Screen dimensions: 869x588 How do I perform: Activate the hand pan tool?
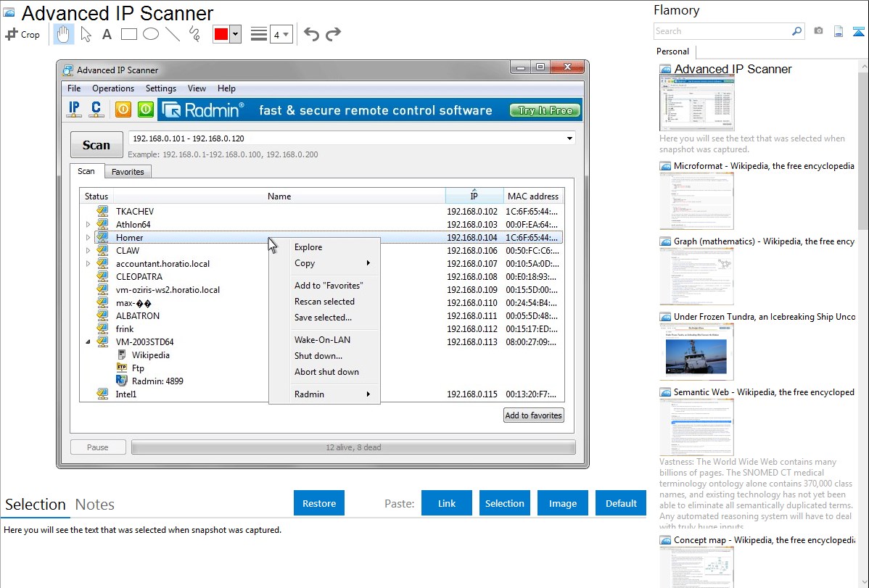coord(63,34)
